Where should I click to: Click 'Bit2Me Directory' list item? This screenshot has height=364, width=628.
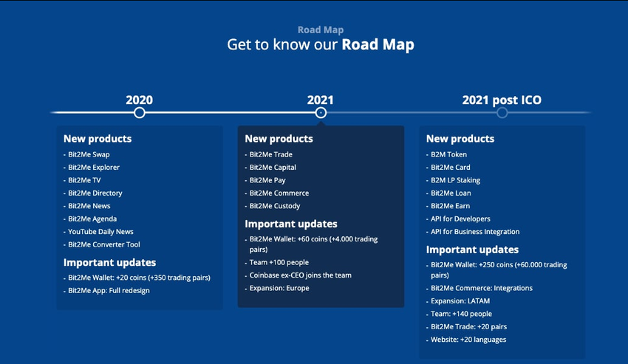[95, 193]
